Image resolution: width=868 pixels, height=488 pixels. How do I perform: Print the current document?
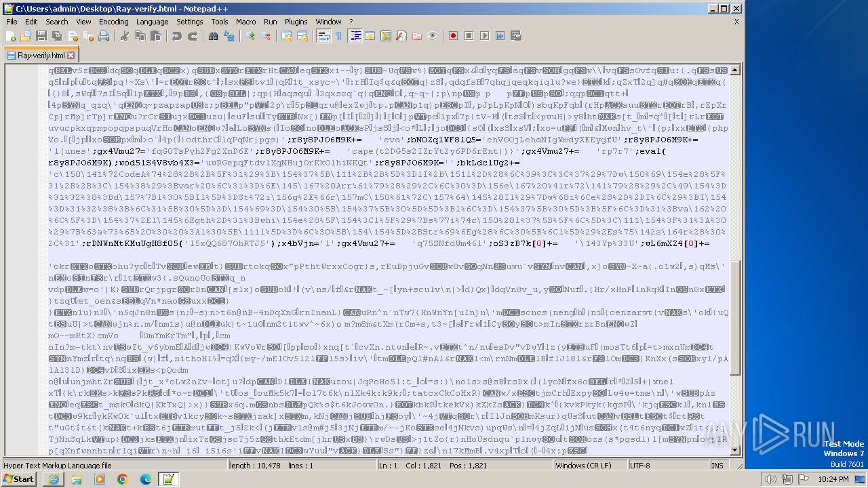104,36
